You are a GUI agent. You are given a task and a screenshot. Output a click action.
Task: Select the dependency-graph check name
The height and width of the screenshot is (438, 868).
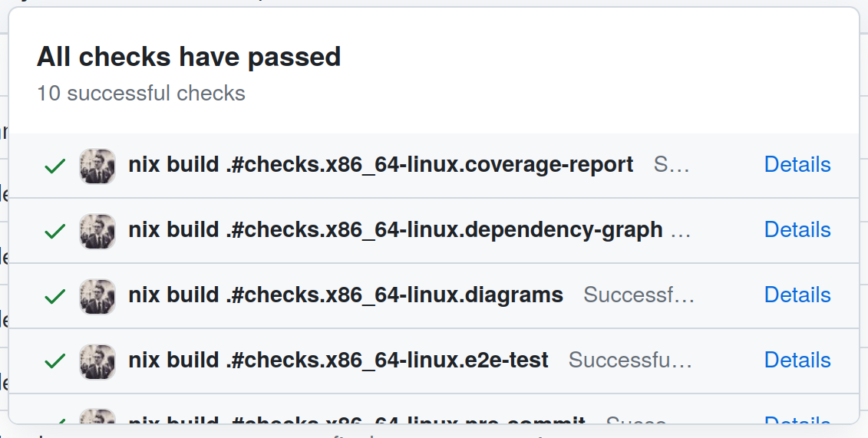(x=395, y=230)
